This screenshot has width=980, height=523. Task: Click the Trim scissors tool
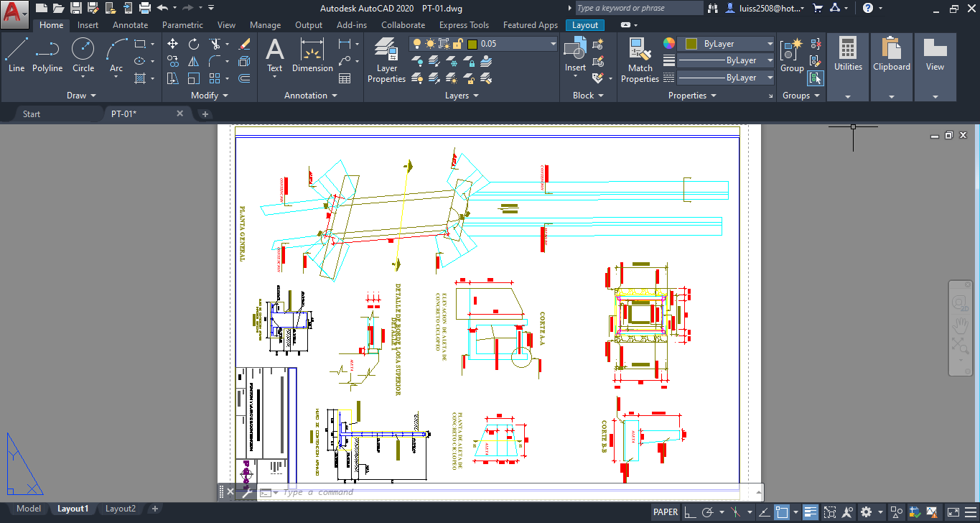point(215,44)
